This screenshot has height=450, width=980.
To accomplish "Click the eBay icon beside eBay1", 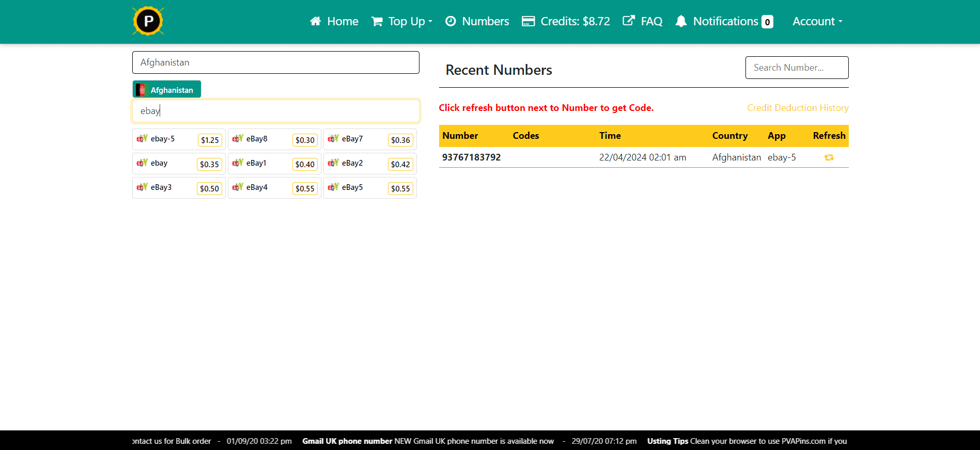I will (238, 163).
